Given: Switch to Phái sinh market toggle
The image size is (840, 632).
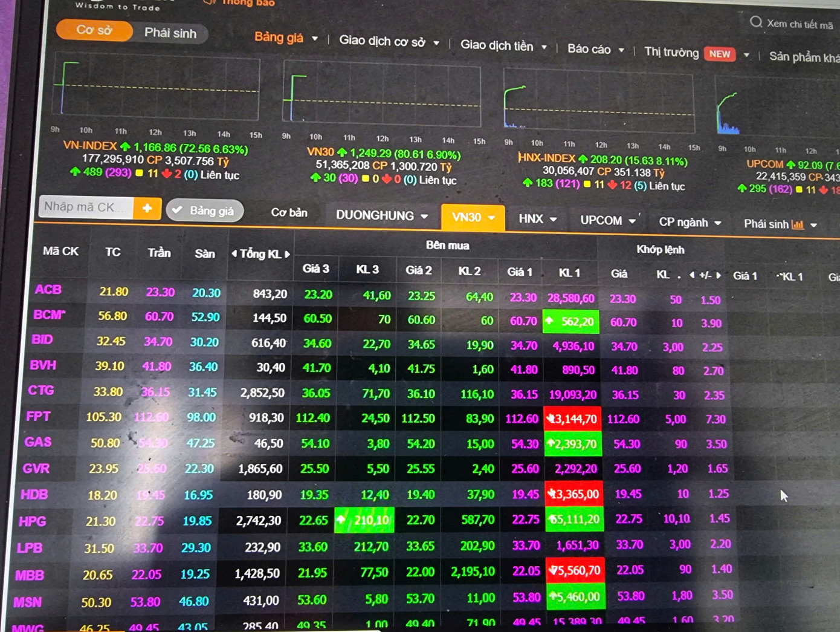Looking at the screenshot, I should (x=170, y=33).
